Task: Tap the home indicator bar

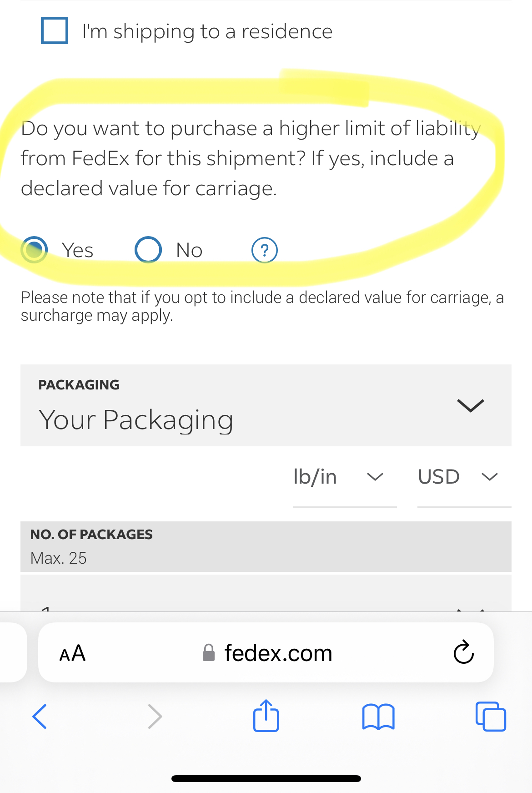Action: (x=266, y=778)
